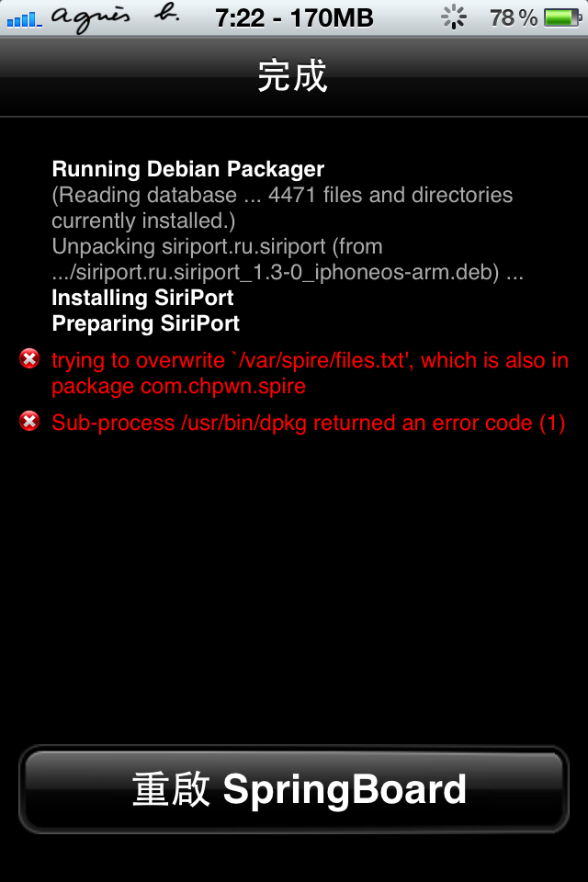The height and width of the screenshot is (882, 588).
Task: Click red error icon beside overwrite message
Action: (29, 359)
